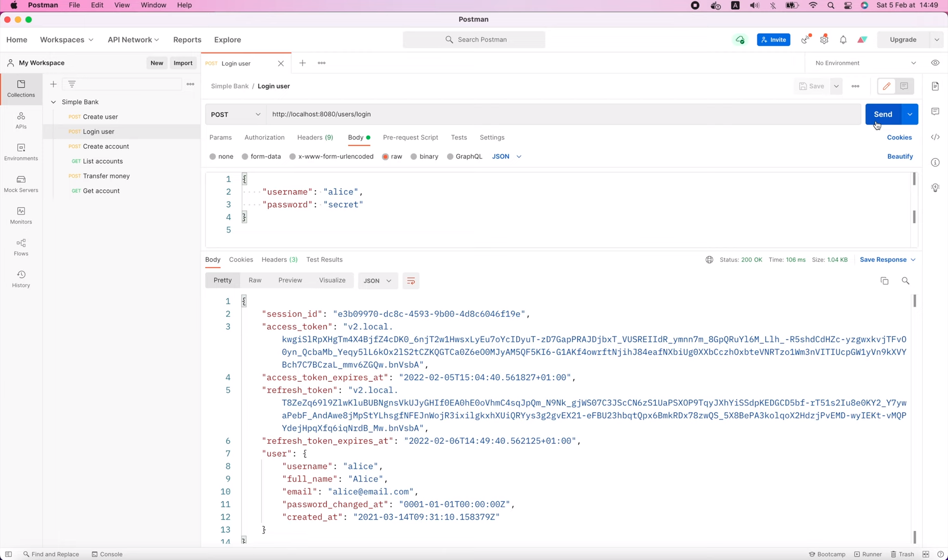Open the Save Response dropdown
The image size is (948, 560).
[887, 260]
